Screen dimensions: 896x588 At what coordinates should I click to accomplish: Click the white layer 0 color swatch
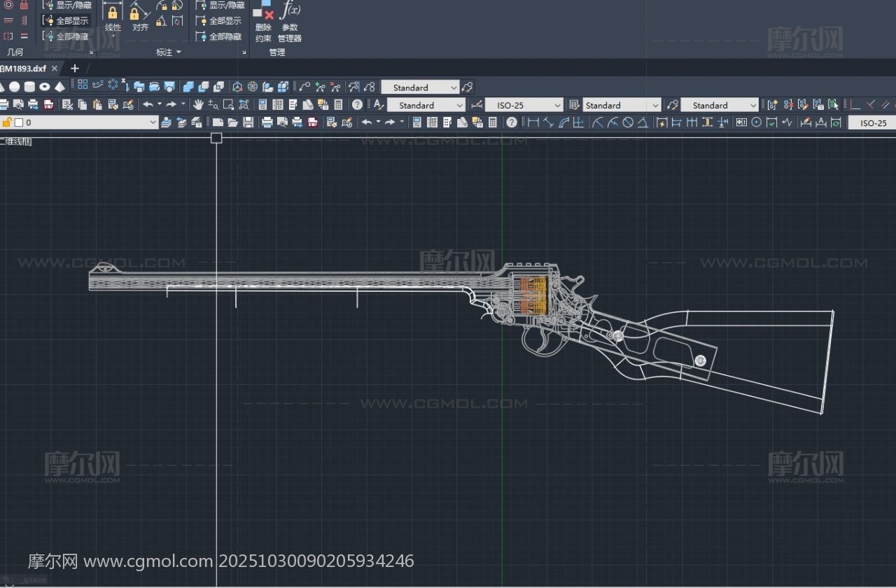(x=19, y=122)
